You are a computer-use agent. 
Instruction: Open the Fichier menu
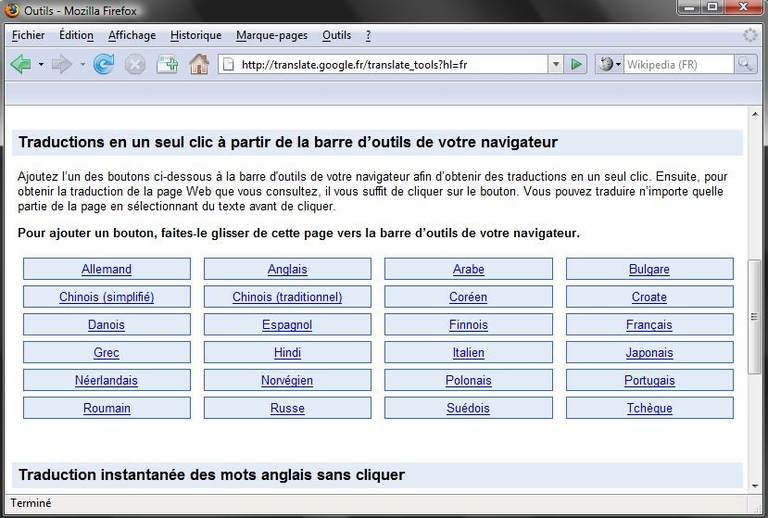pyautogui.click(x=28, y=35)
